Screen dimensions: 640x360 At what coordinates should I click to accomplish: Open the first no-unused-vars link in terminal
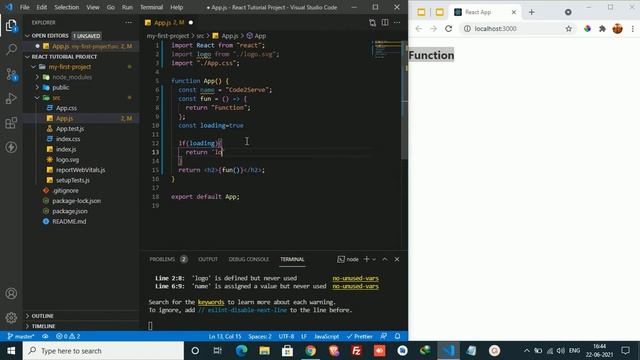355,278
